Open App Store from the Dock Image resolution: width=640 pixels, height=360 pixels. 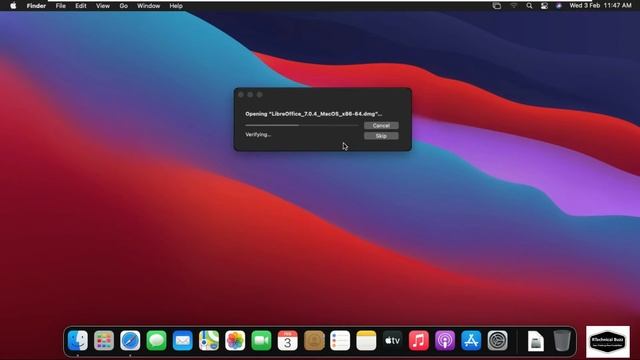(471, 340)
